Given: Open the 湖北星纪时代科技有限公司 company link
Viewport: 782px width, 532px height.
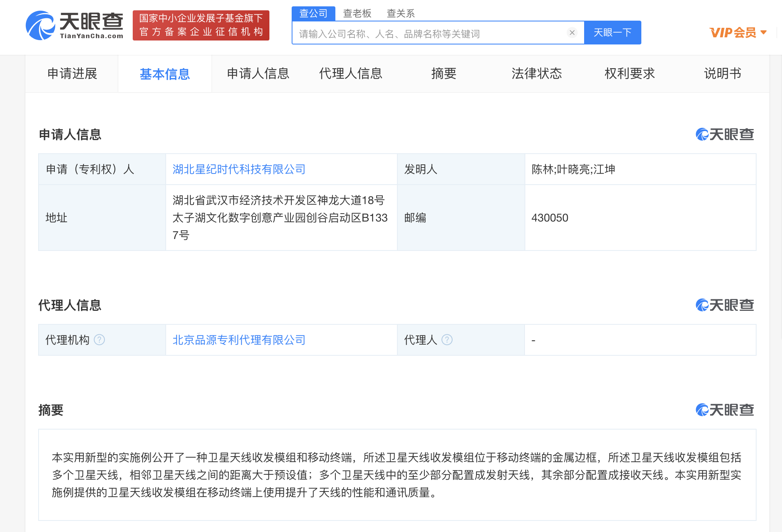Looking at the screenshot, I should [x=239, y=170].
